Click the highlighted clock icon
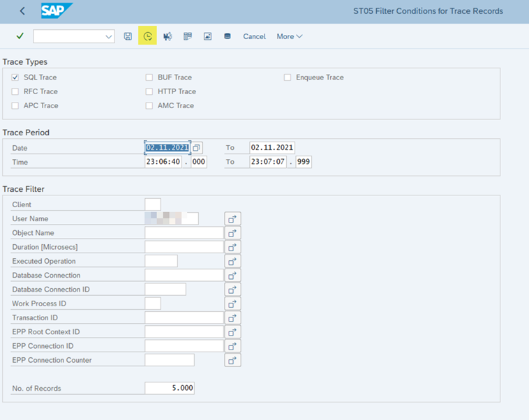 coord(147,36)
